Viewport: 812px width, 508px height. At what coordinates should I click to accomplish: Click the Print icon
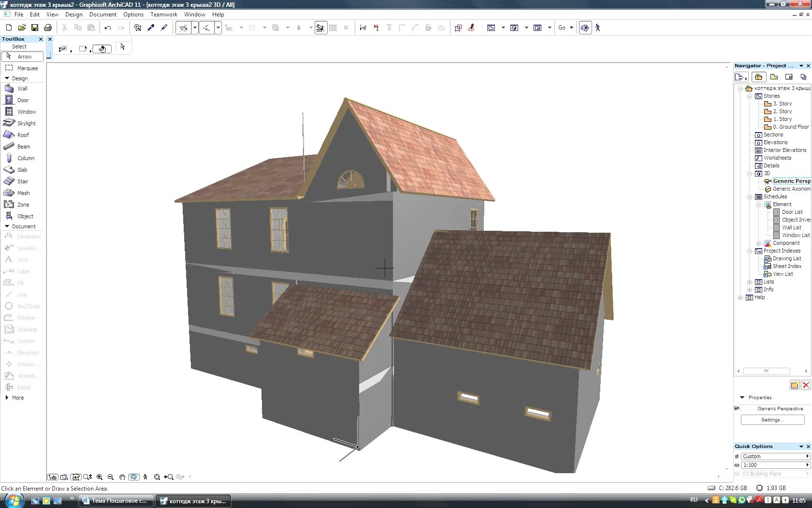48,28
